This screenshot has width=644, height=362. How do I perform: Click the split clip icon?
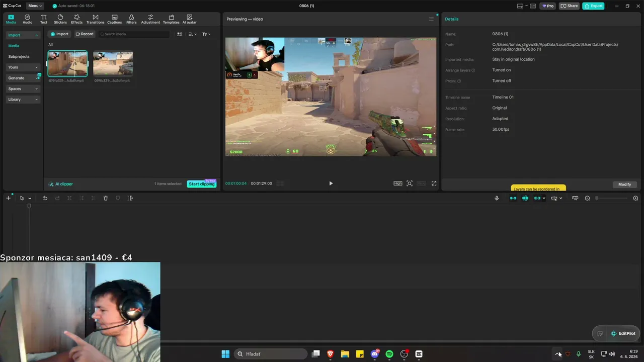click(69, 198)
